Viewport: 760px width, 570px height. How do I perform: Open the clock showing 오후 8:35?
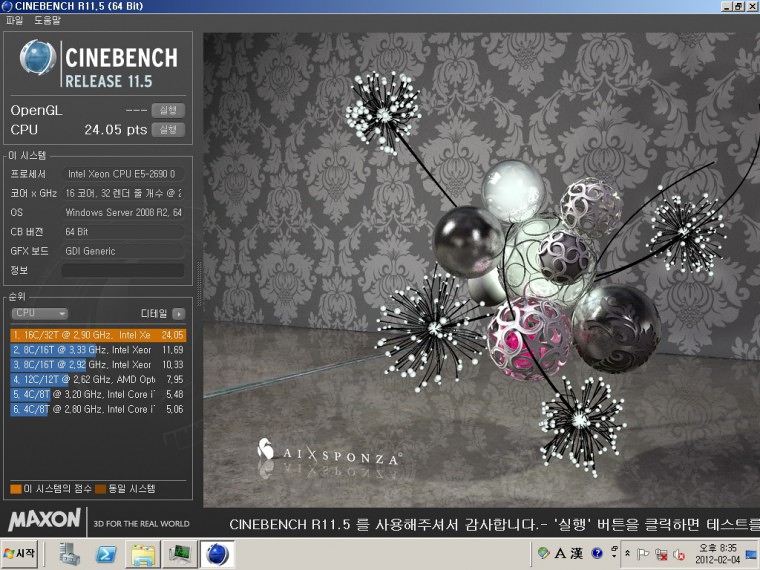pos(717,554)
